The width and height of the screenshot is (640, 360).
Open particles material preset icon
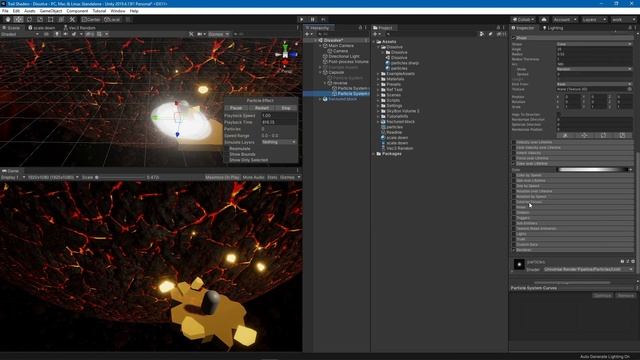pyautogui.click(x=628, y=261)
